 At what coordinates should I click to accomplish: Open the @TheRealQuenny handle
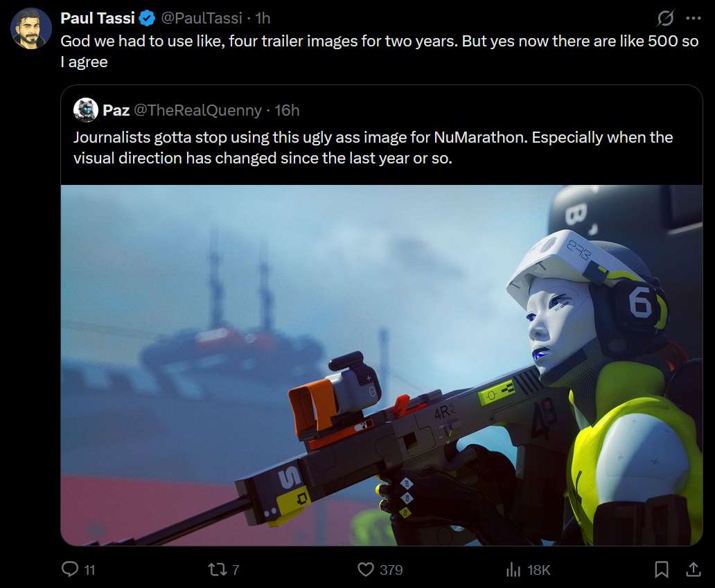pyautogui.click(x=198, y=110)
